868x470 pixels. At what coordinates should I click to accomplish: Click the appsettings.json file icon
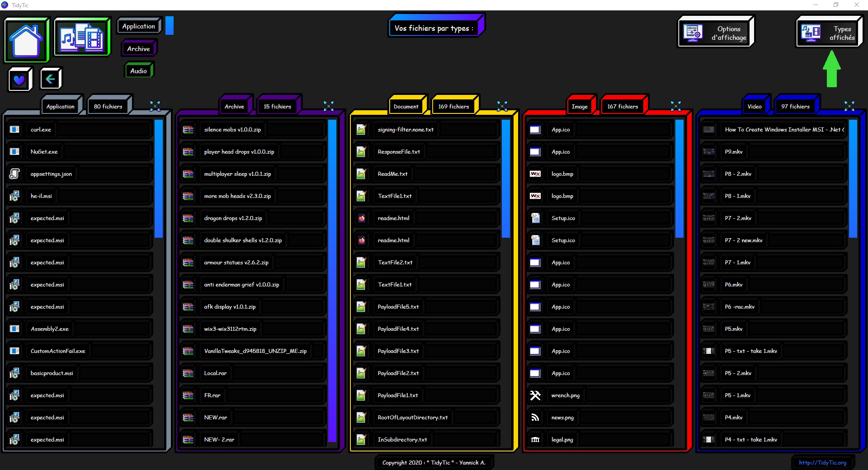click(x=14, y=174)
